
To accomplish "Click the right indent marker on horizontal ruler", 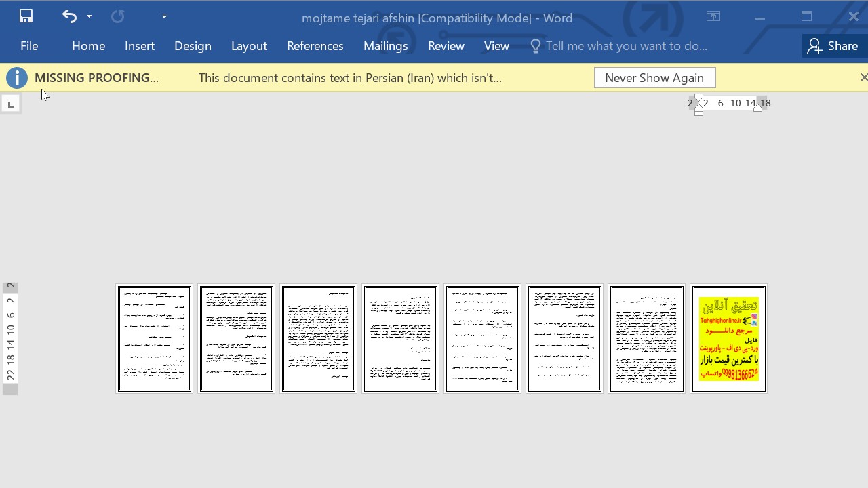I will [758, 106].
